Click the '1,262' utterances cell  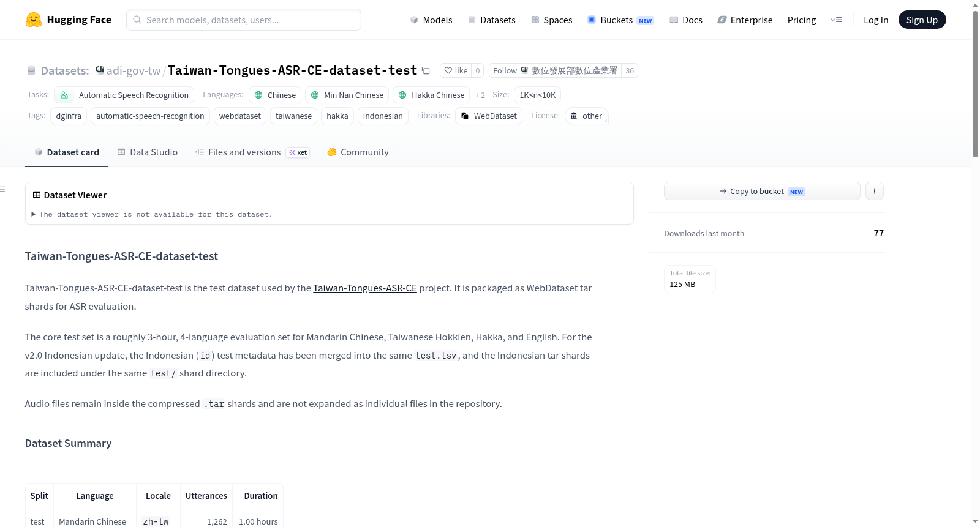pyautogui.click(x=217, y=521)
